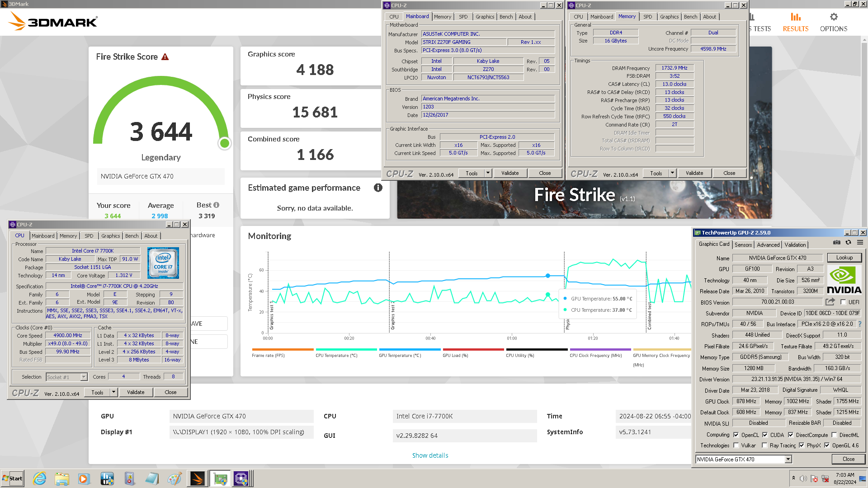The width and height of the screenshot is (868, 488).
Task: Open Paint from the taskbar
Action: [x=175, y=479]
